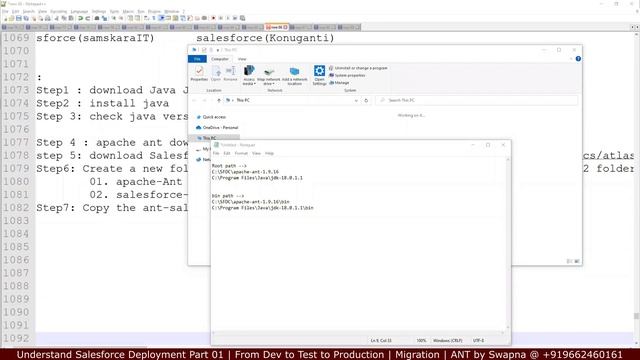The height and width of the screenshot is (360, 640).
Task: Open Notepad++ Language menu
Action: pos(79,11)
